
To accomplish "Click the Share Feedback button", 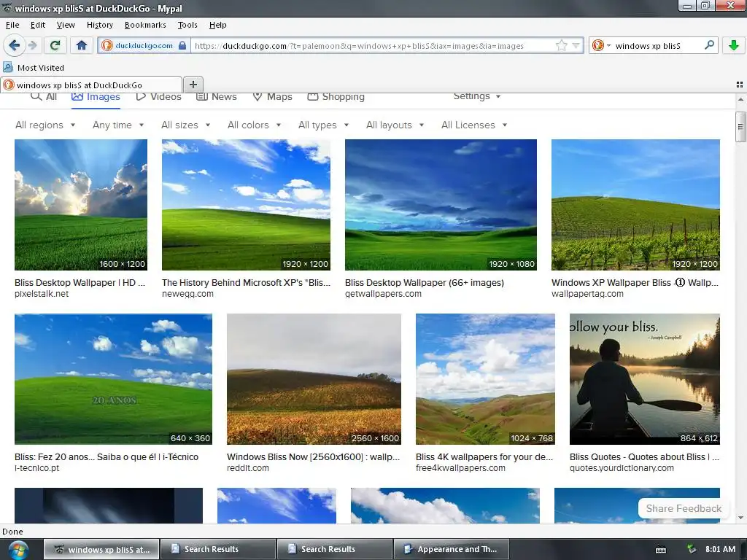I will tap(684, 508).
